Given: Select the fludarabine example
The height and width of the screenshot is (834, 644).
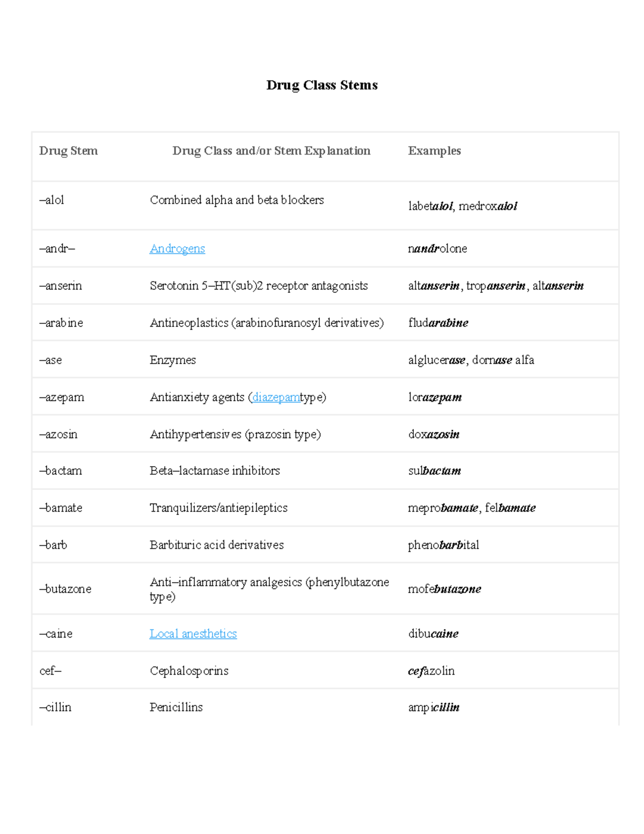Looking at the screenshot, I should pyautogui.click(x=438, y=323).
